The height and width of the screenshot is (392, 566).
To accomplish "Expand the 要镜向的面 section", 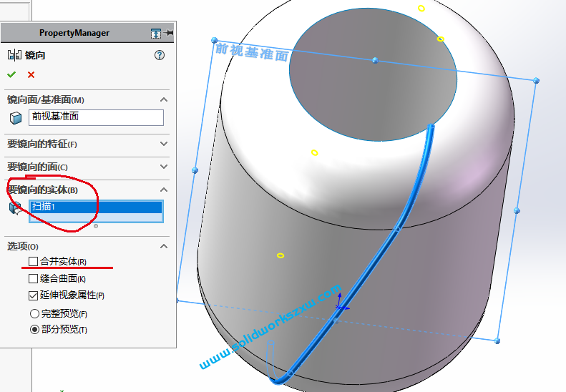I will point(164,167).
